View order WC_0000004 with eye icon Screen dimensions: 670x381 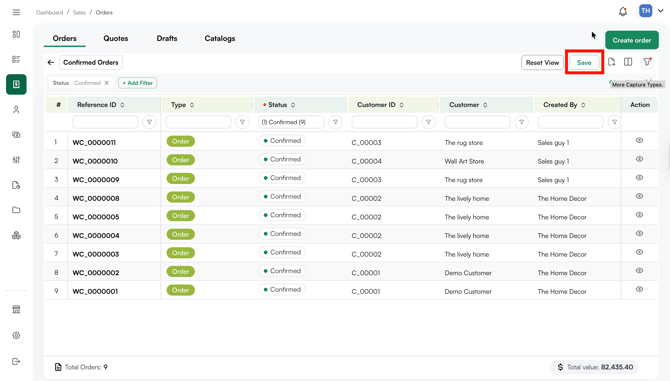pyautogui.click(x=639, y=233)
